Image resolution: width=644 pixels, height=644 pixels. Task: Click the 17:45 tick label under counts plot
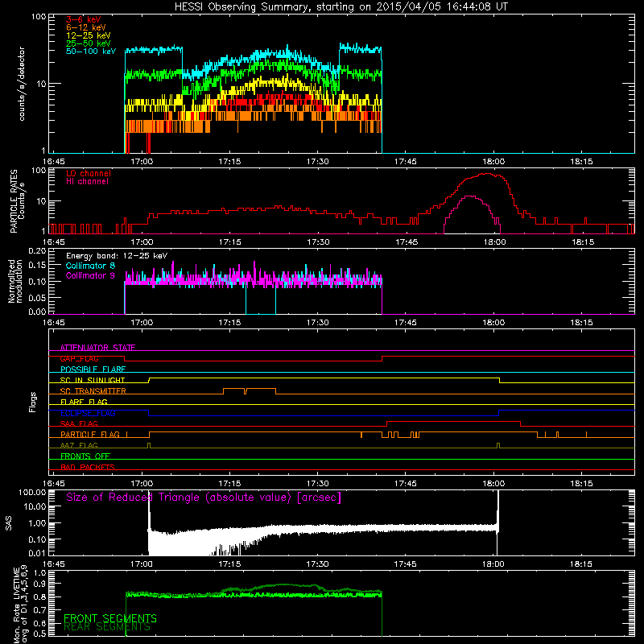pyautogui.click(x=406, y=162)
